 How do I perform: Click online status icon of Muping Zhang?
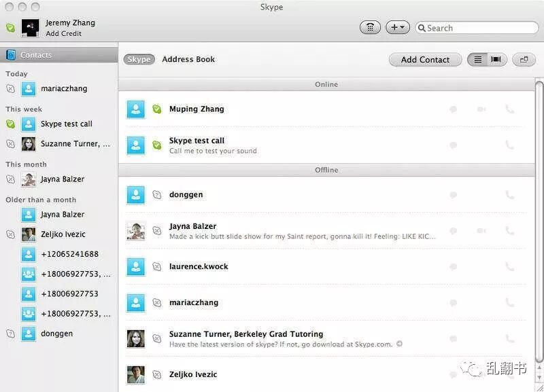tap(157, 109)
